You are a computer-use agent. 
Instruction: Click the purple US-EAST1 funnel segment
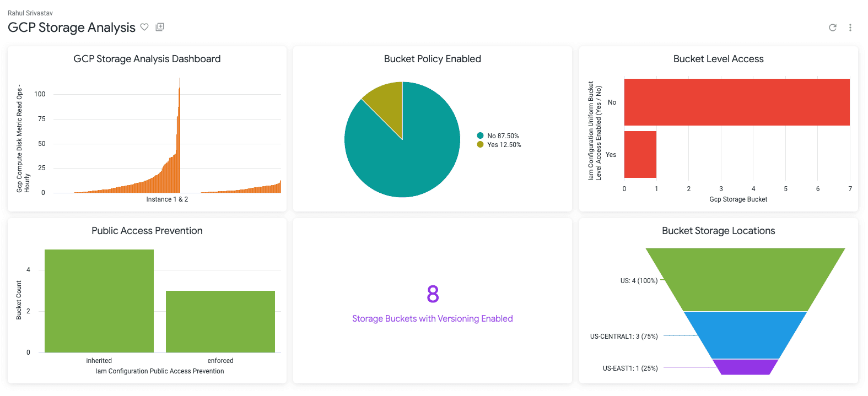click(x=745, y=367)
